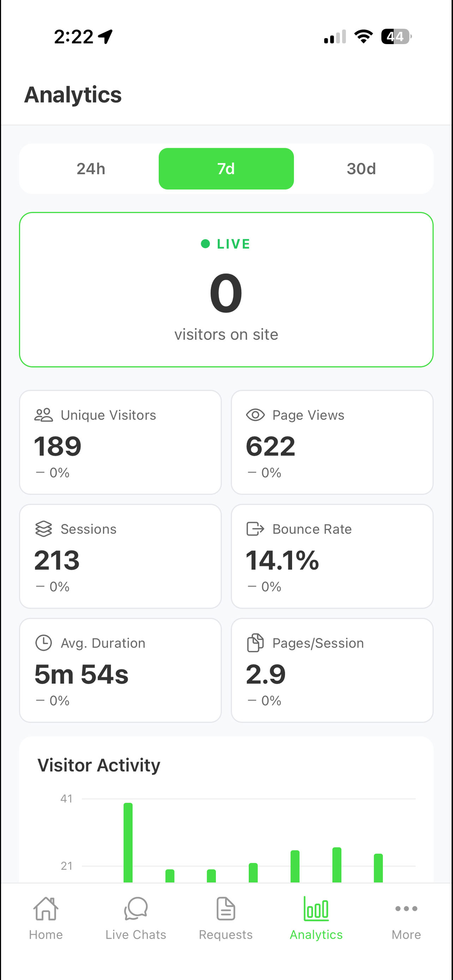The height and width of the screenshot is (980, 453).
Task: Tap the visitors on site caption
Action: [x=226, y=334]
